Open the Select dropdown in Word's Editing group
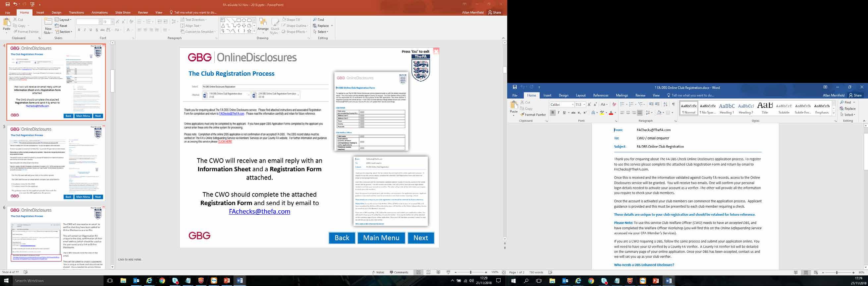 click(x=848, y=115)
